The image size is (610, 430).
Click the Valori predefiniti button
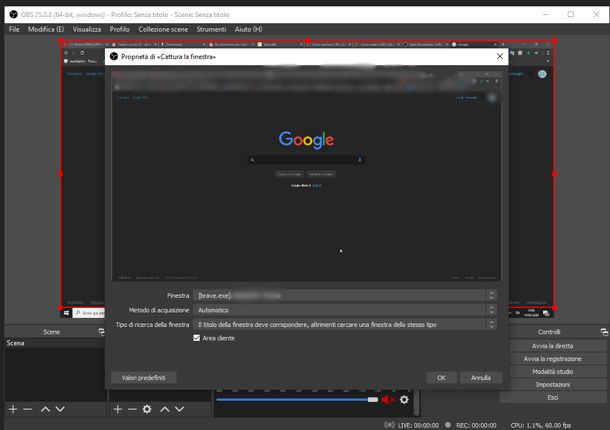pos(144,377)
